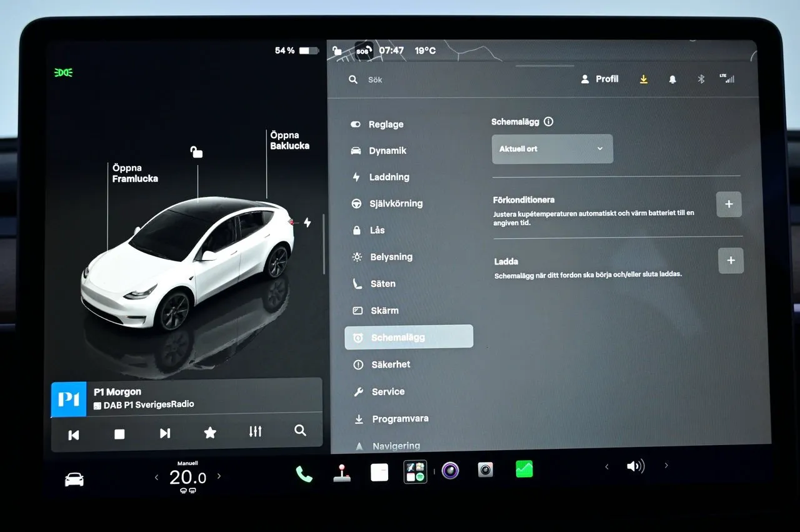The image size is (800, 532).
Task: Tap the 54 % battery indicator
Action: click(297, 51)
